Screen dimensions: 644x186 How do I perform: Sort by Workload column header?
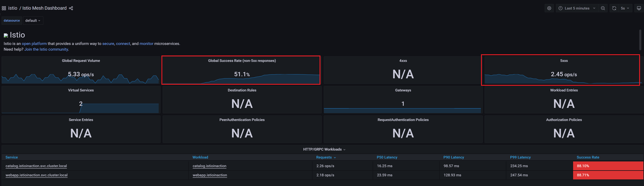(x=200, y=157)
